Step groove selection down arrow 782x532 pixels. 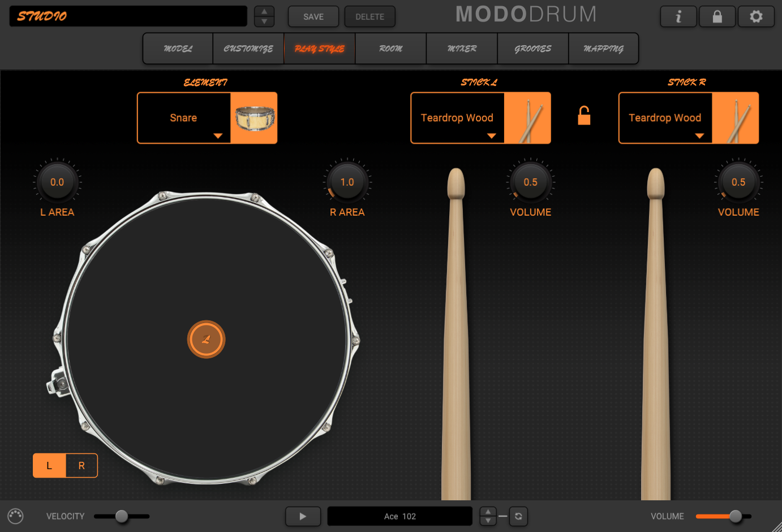(x=488, y=521)
